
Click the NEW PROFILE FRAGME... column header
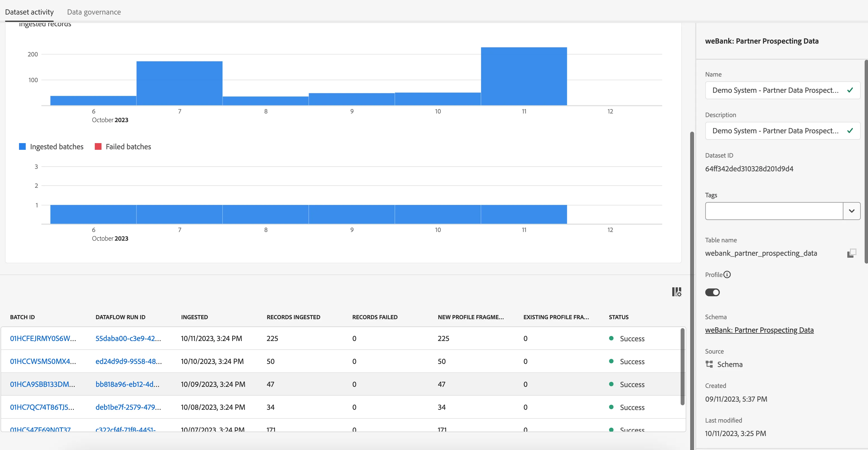tap(471, 317)
